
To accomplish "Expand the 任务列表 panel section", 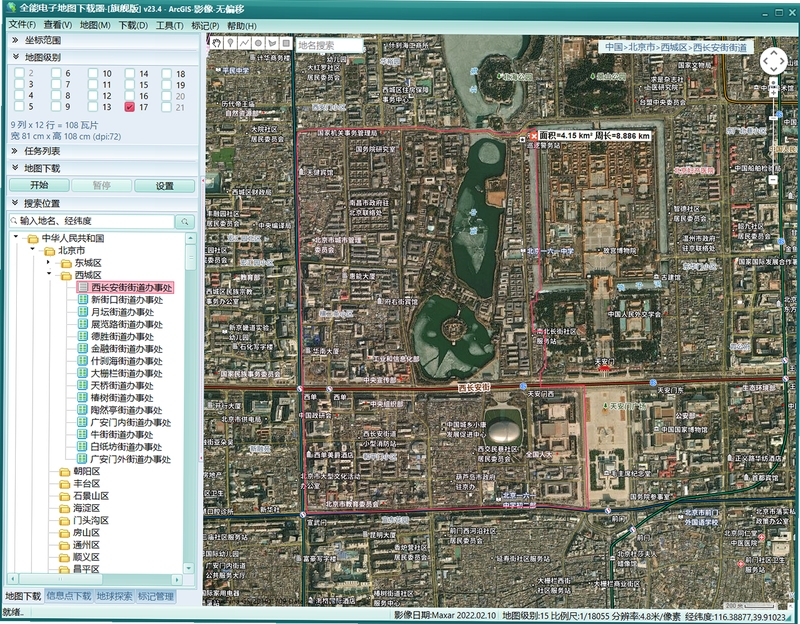I will pyautogui.click(x=102, y=151).
